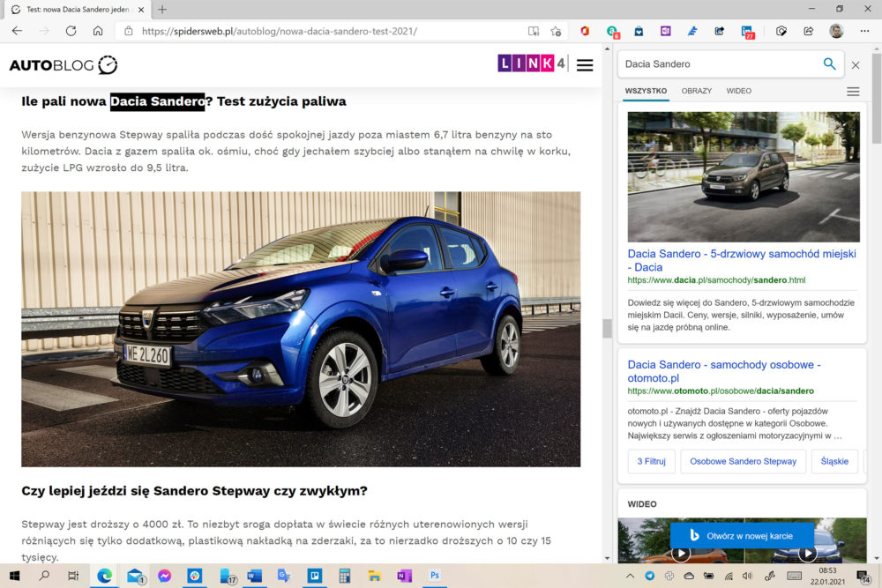Switch to WSZYSTKO results tab
This screenshot has width=882, height=588.
tap(646, 91)
